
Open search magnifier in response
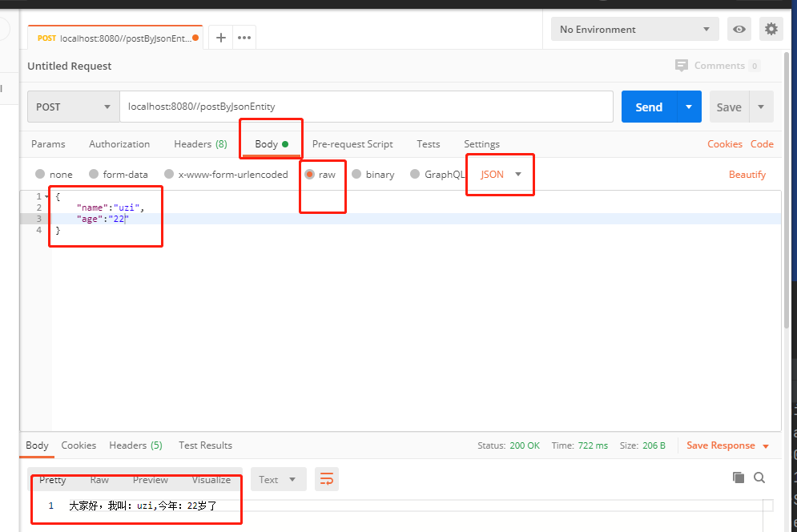[x=759, y=478]
